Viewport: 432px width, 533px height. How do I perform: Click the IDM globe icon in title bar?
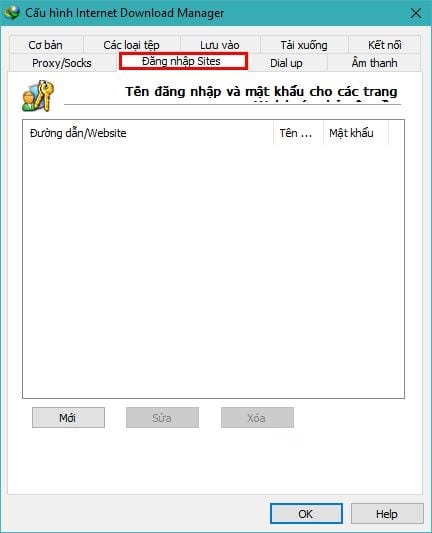[12, 13]
